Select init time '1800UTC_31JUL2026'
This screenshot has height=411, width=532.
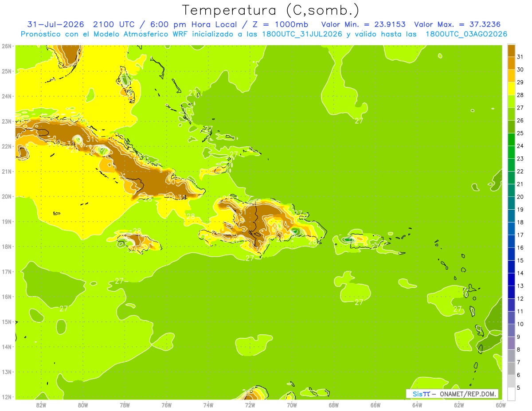click(301, 34)
